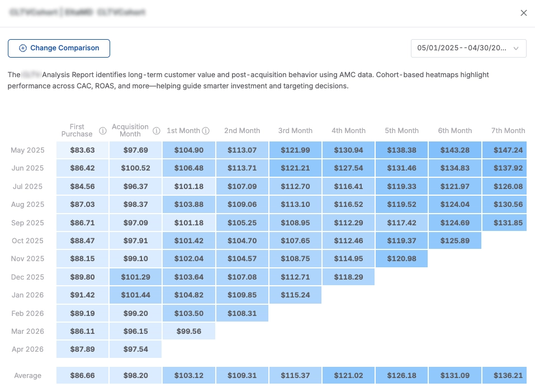This screenshot has width=535, height=392.
Task: Click the $112.46 Oct 2025 cell
Action: [348, 241]
